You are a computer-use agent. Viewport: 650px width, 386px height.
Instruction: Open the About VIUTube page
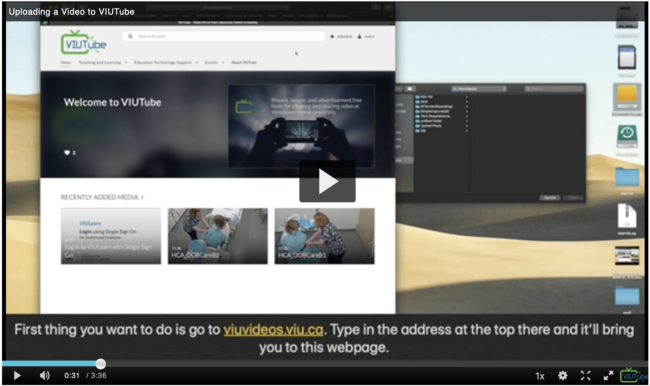tap(244, 63)
